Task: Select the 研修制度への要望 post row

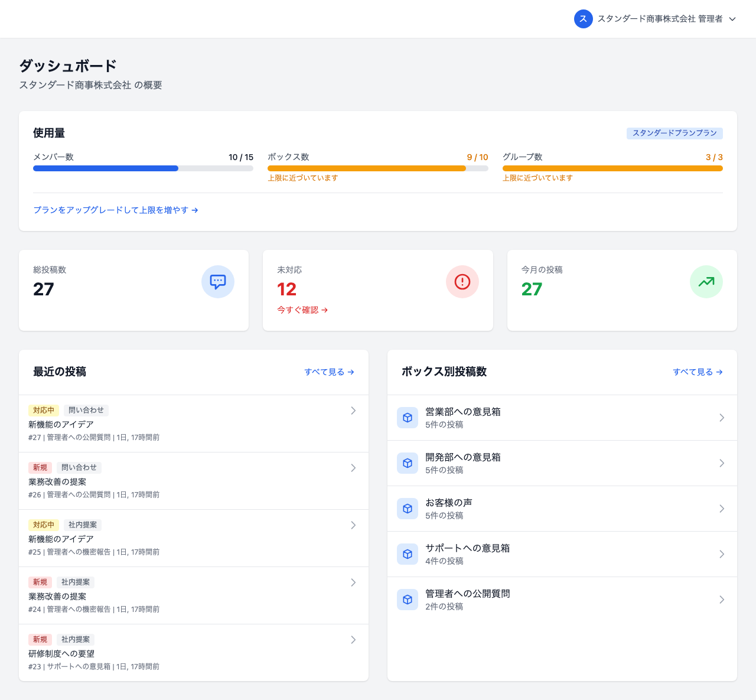Action: [194, 653]
